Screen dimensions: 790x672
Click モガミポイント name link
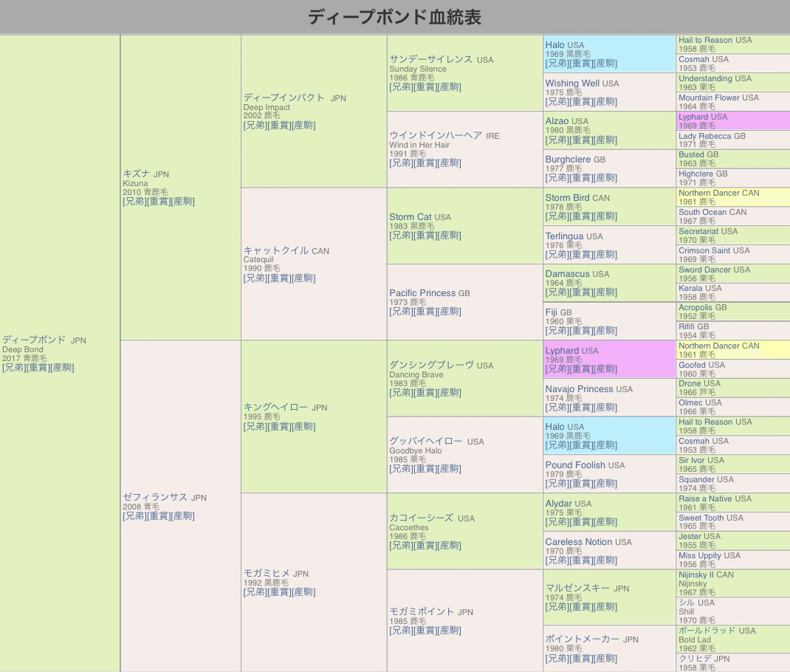pyautogui.click(x=422, y=611)
